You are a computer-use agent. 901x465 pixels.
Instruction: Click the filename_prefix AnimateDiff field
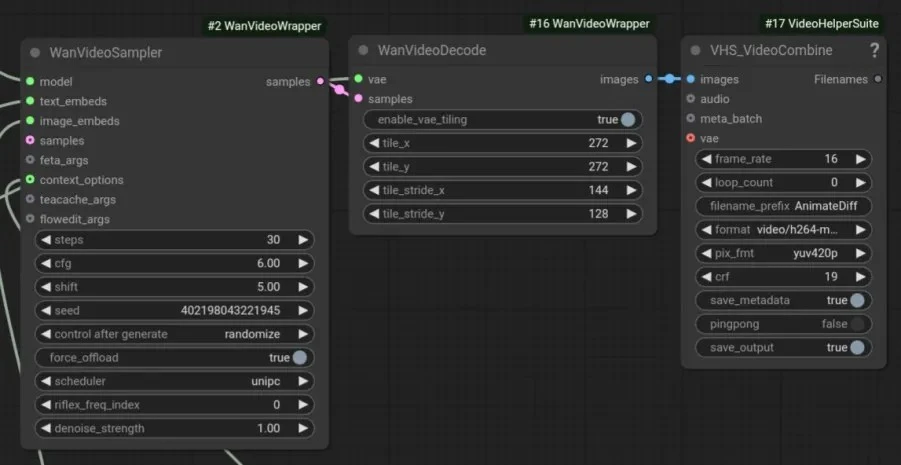tap(783, 206)
